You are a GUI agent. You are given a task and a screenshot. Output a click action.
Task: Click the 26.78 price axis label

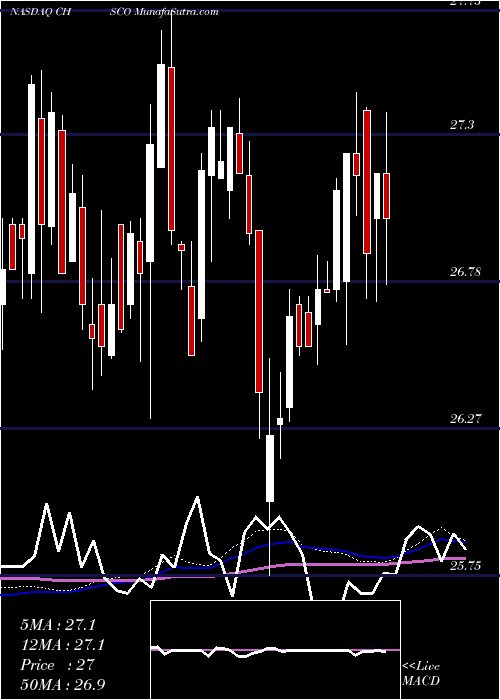[x=465, y=271]
